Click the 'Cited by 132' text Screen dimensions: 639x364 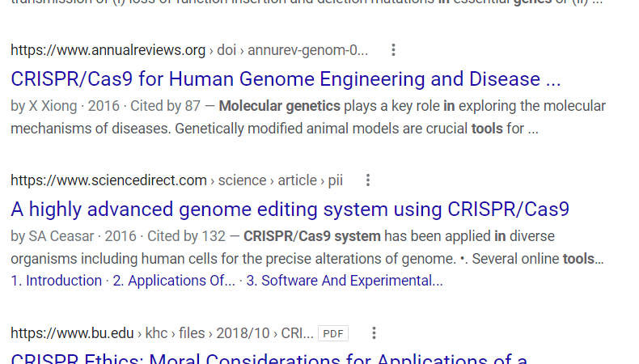pos(186,236)
